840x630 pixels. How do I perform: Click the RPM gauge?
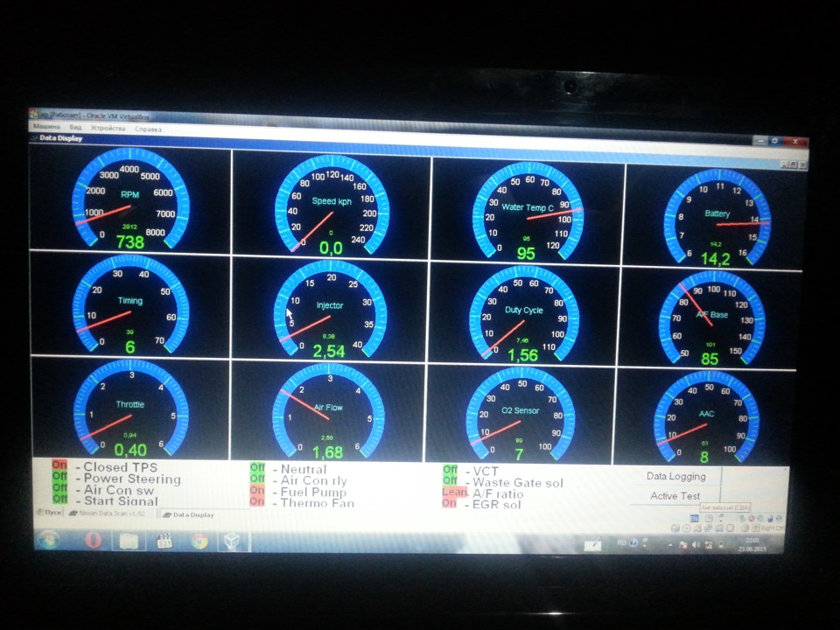(130, 199)
